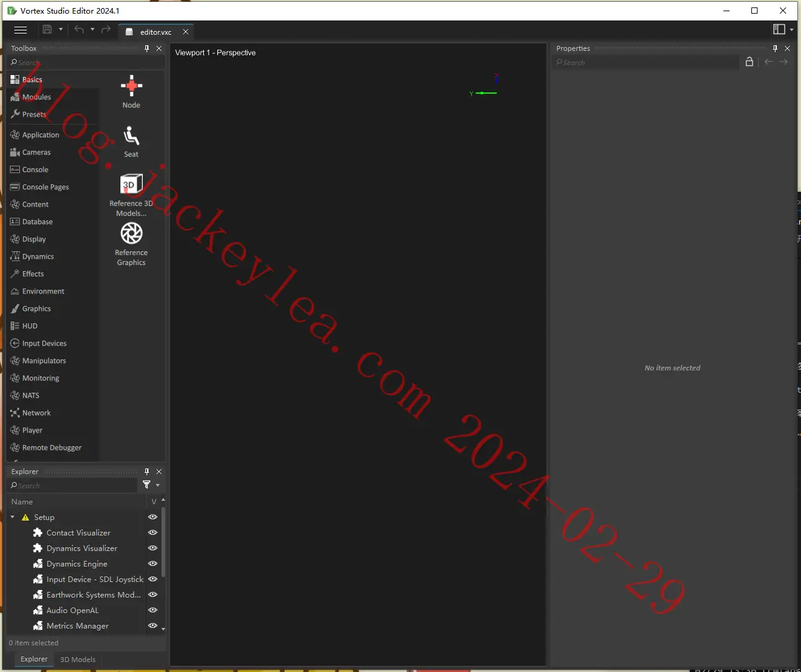Toggle the Properties lock icon
Image resolution: width=801 pixels, height=672 pixels.
click(749, 61)
